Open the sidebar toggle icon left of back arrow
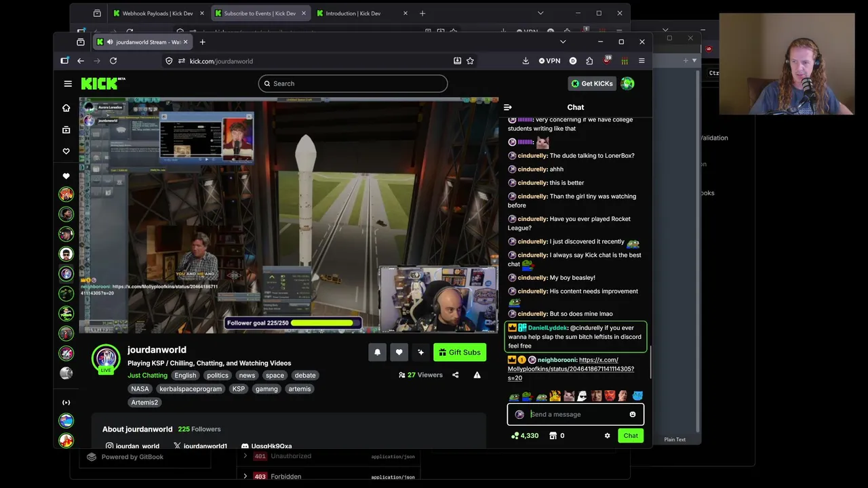This screenshot has width=868, height=488. (64, 61)
